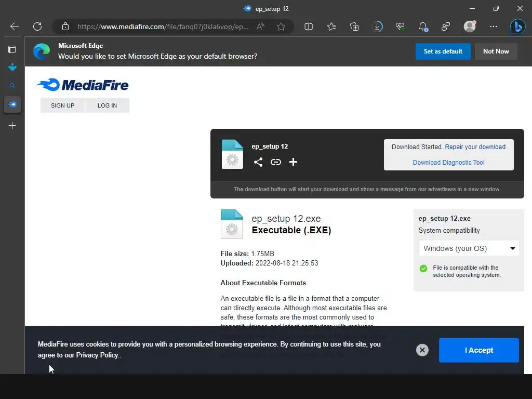Click the plus icon to save file
Image resolution: width=532 pixels, height=399 pixels.
[x=293, y=162]
